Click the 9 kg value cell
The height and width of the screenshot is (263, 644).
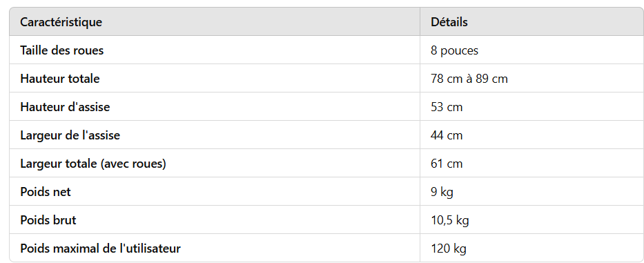click(x=442, y=192)
